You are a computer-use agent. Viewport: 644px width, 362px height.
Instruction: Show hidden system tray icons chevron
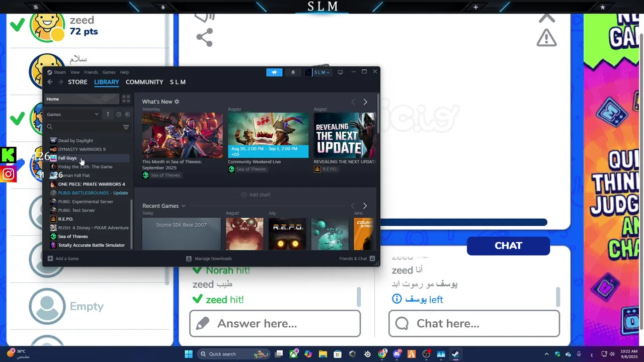(546, 354)
